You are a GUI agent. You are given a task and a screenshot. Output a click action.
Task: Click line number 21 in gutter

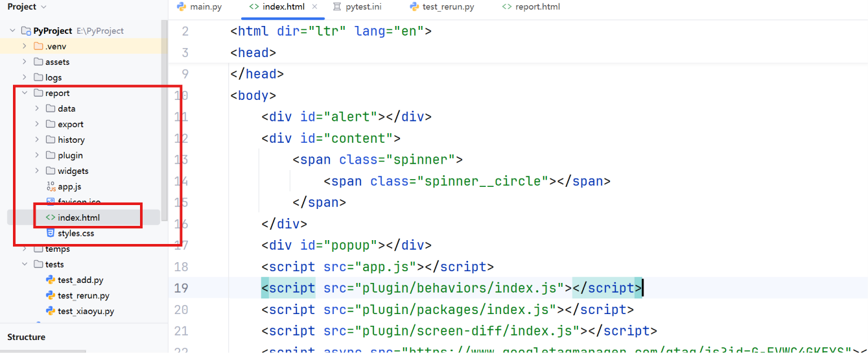coord(182,331)
